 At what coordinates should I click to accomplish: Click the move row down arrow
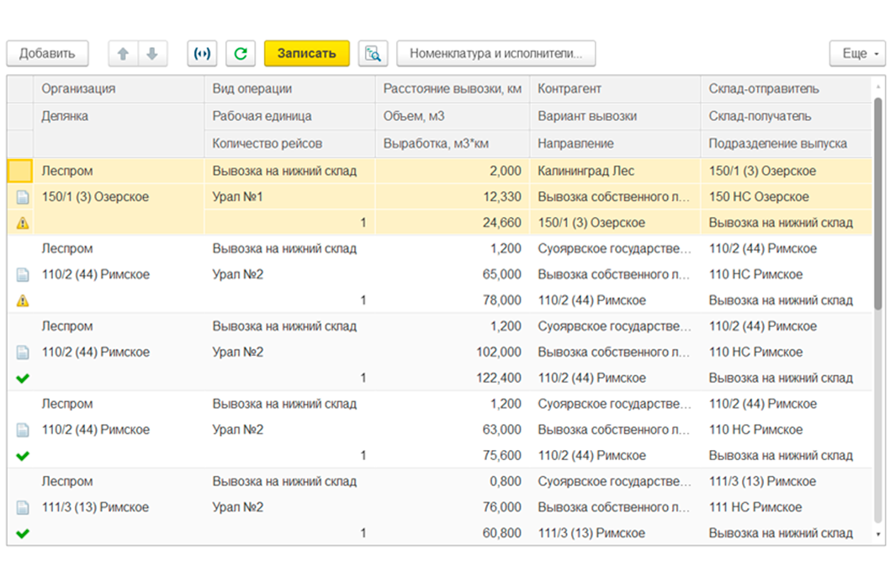(152, 54)
